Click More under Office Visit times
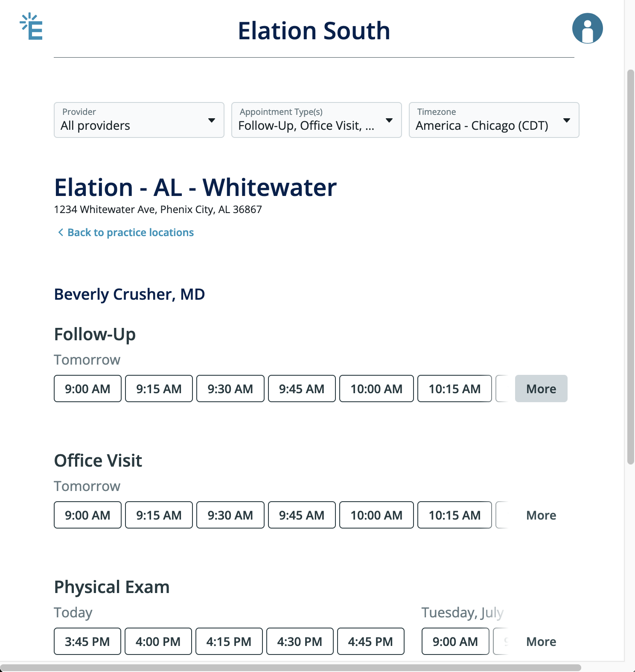635x672 pixels. tap(541, 515)
